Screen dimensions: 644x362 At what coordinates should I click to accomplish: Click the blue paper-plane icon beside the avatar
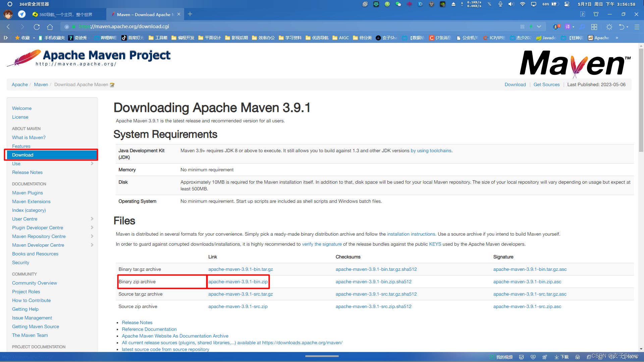(22, 14)
